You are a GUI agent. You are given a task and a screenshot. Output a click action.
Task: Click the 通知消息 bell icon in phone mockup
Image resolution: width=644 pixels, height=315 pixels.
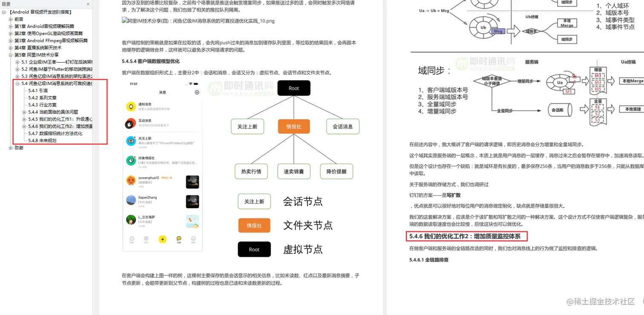click(x=131, y=106)
